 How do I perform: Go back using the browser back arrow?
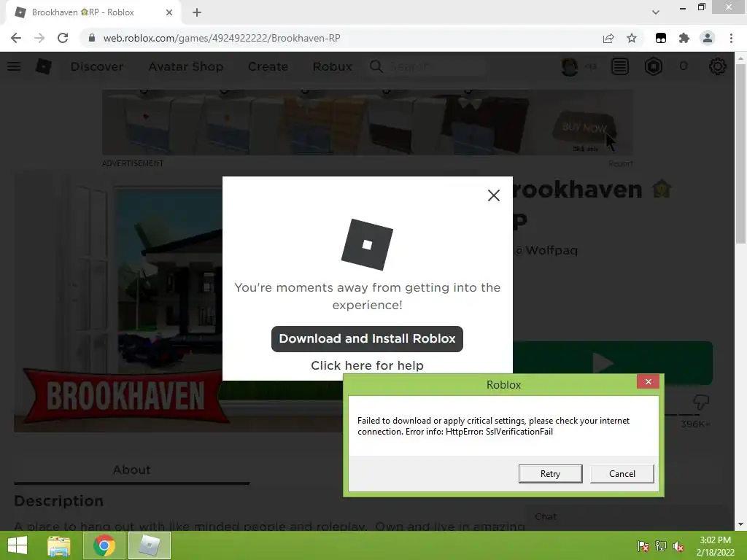tap(16, 38)
